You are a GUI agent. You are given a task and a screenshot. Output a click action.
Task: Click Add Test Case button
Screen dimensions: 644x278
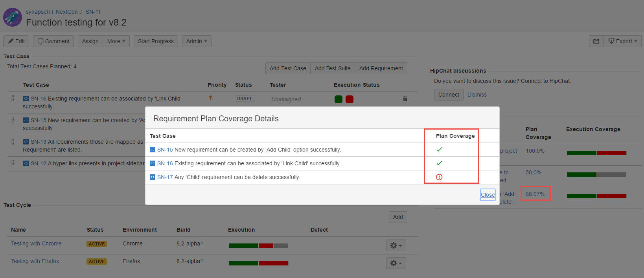(288, 68)
